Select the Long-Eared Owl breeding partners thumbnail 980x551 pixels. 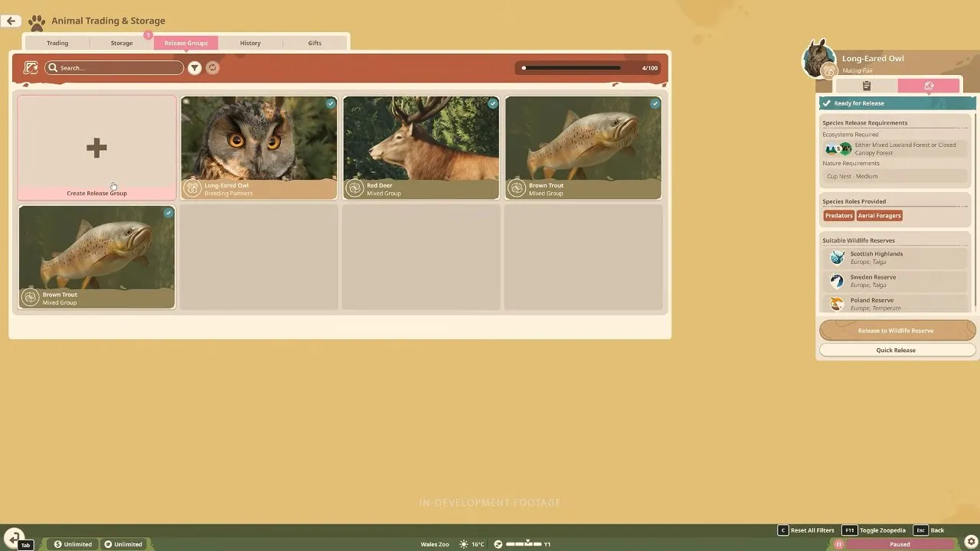click(x=259, y=148)
